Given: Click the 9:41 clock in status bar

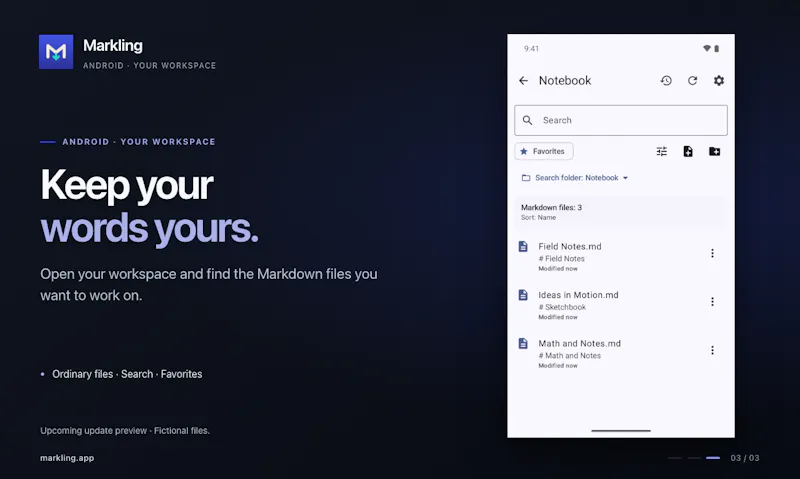Looking at the screenshot, I should pyautogui.click(x=531, y=48).
